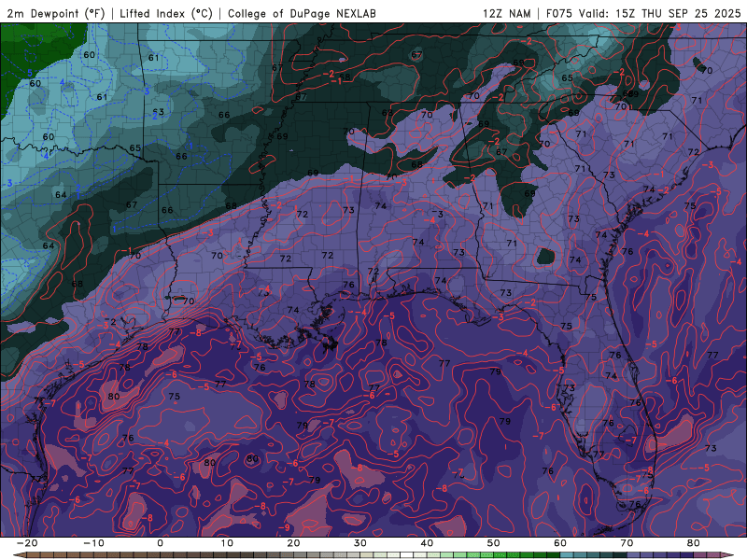Click the "60" color bar label
The image size is (747, 560).
click(x=560, y=543)
